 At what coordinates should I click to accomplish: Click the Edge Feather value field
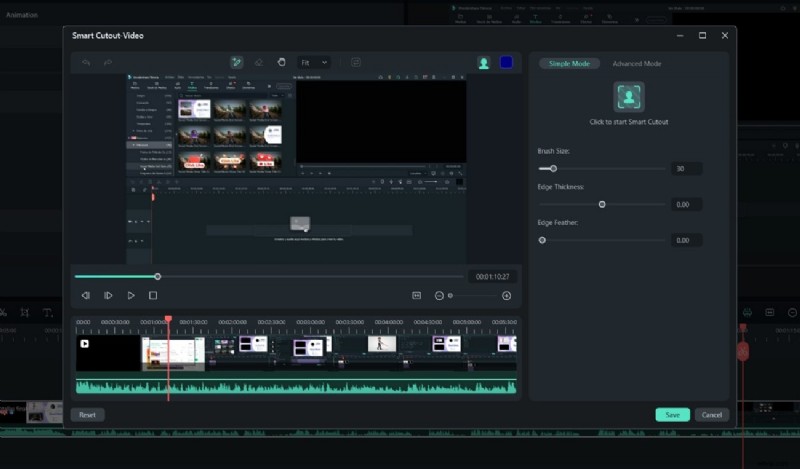coord(686,240)
